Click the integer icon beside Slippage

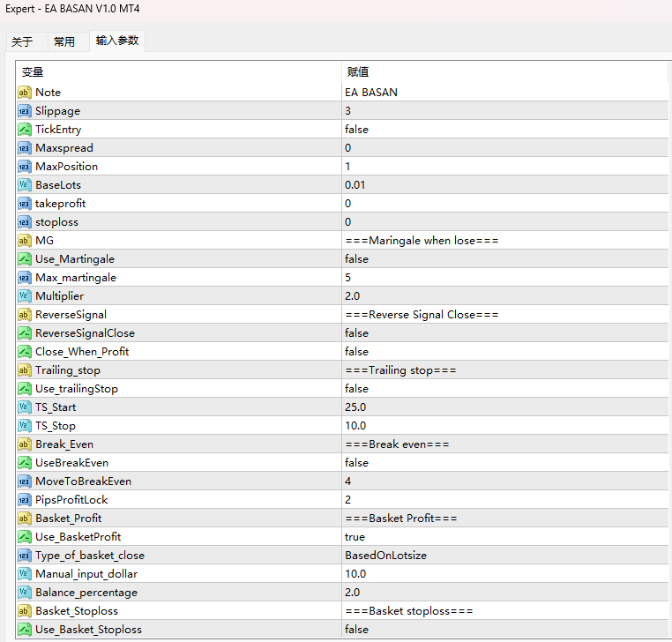(24, 111)
